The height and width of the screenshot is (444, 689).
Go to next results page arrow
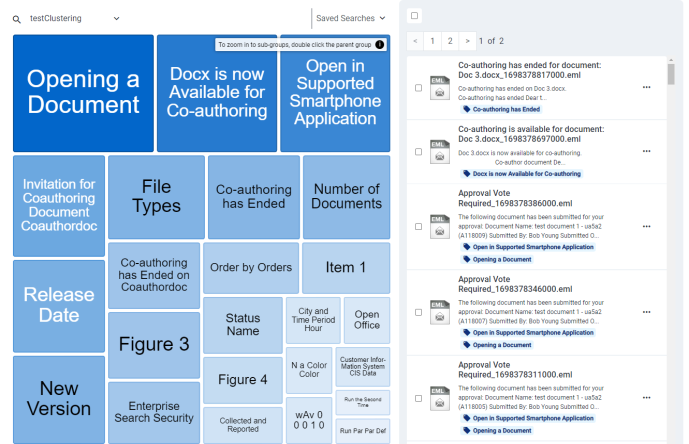(467, 41)
